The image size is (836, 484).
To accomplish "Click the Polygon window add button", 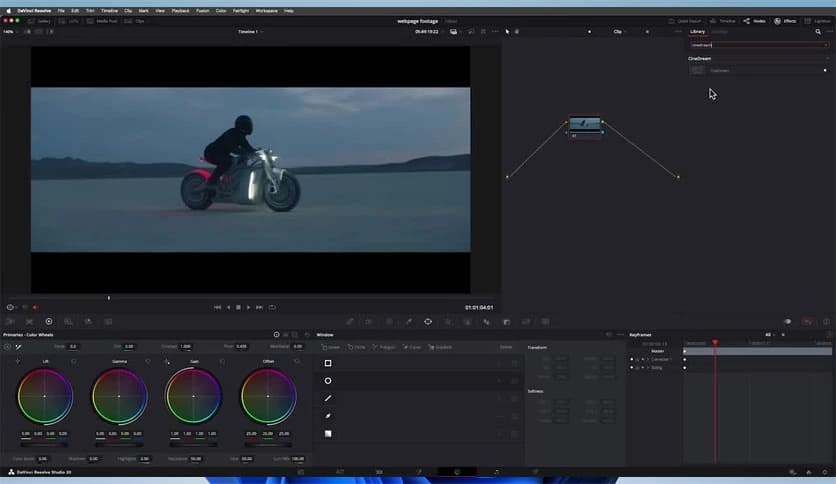I will pyautogui.click(x=384, y=348).
